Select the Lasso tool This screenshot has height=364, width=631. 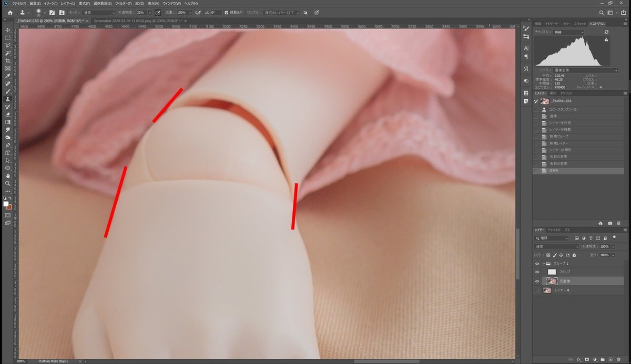(8, 46)
